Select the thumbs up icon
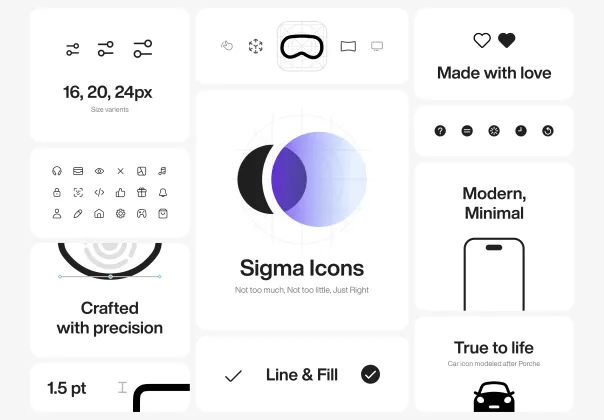604x420 pixels. [121, 192]
